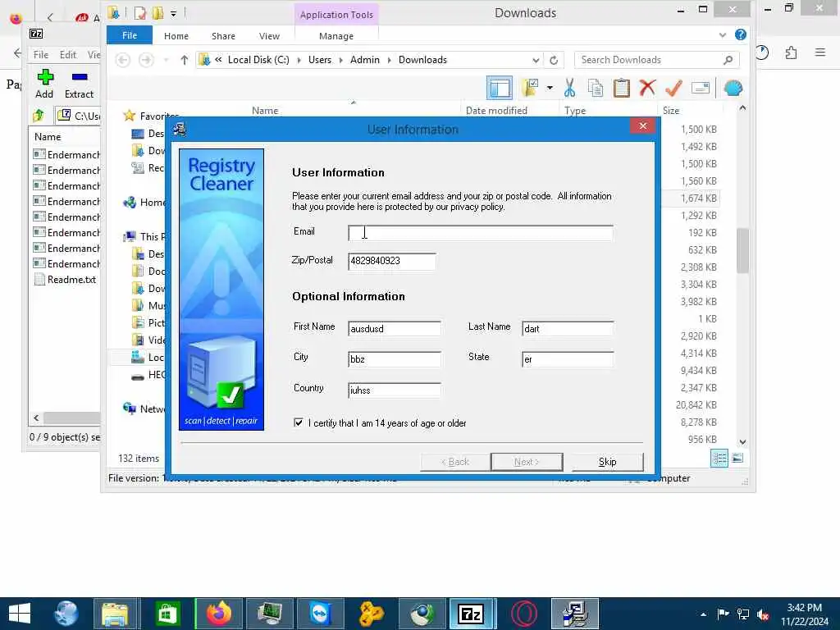Sort files by Type column header
The image size is (840, 630).
(575, 111)
